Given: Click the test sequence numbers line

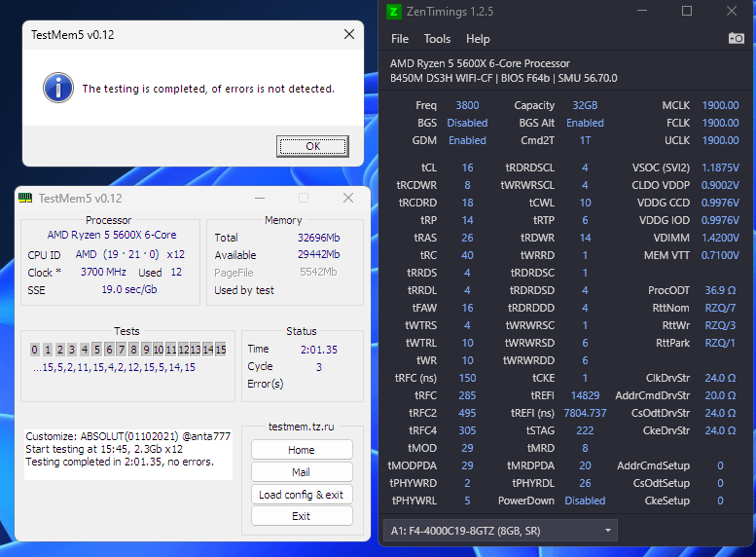Looking at the screenshot, I should coord(114,367).
